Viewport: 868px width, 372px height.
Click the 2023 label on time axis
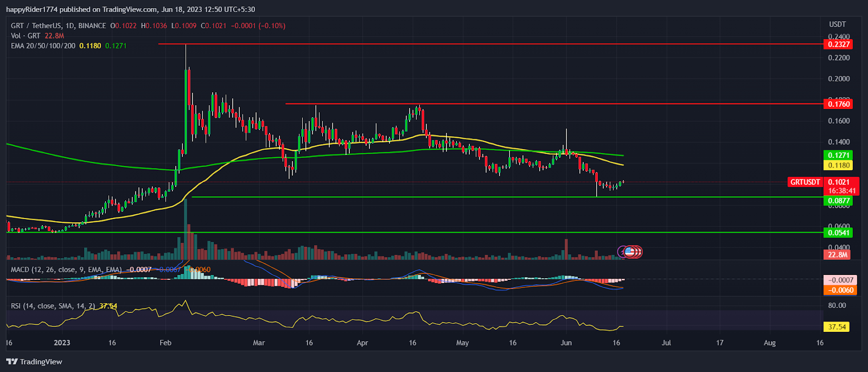(62, 343)
